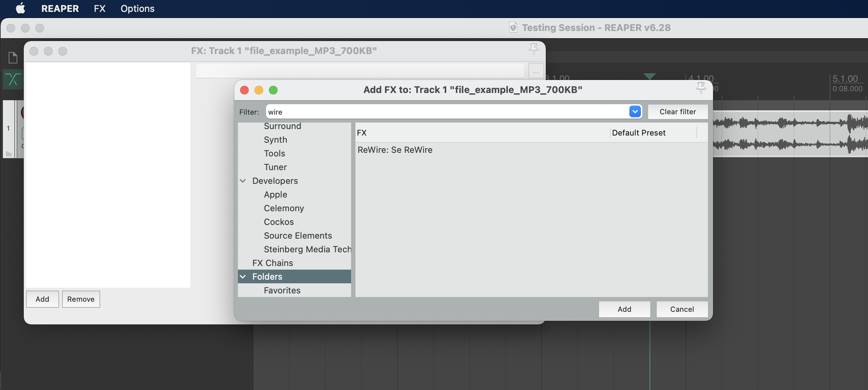Click the ellipsis button in FX window
Viewport: 868px width, 390px height.
click(x=536, y=71)
